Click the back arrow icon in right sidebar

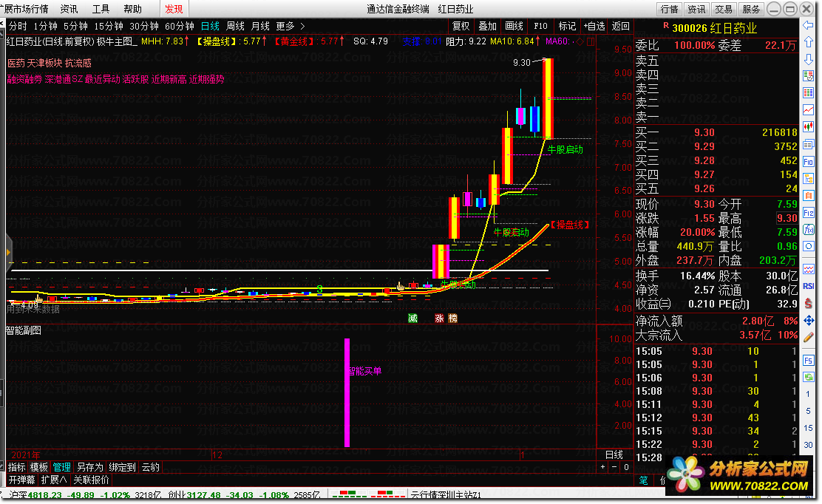tap(808, 25)
